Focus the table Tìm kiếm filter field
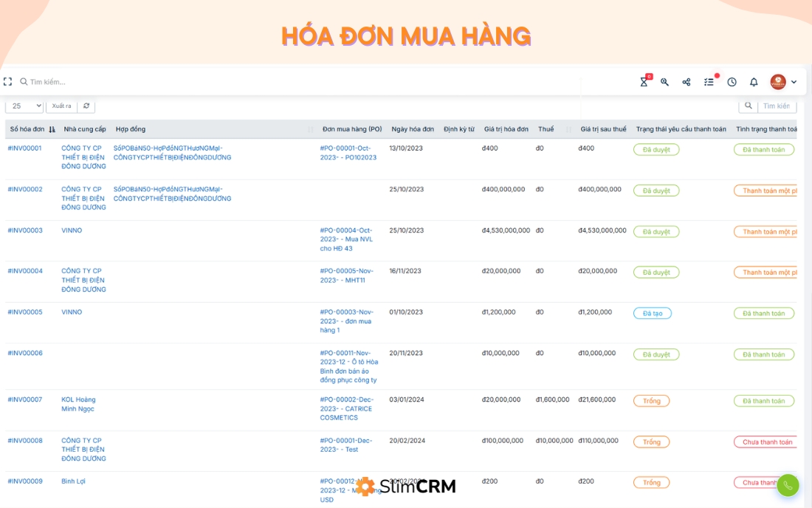The width and height of the screenshot is (812, 508). [777, 106]
